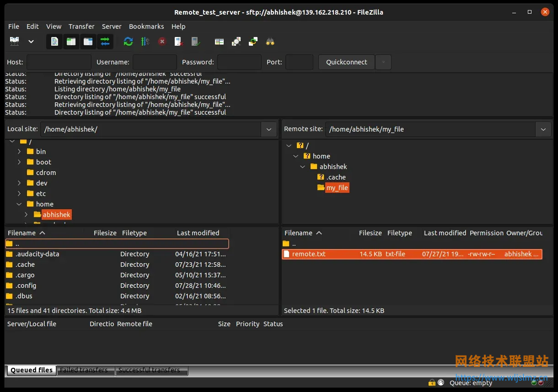Edit the Remote site path field

[x=430, y=129]
